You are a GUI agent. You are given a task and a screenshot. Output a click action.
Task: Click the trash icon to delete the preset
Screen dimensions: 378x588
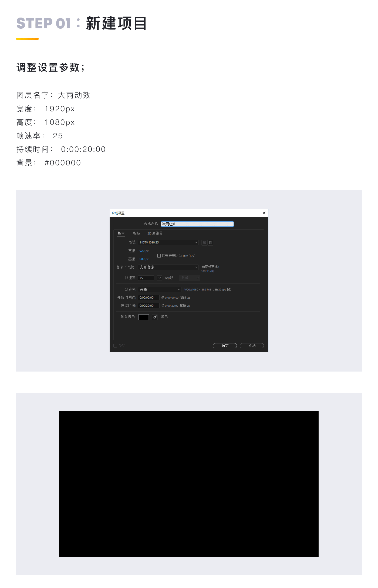click(x=210, y=243)
